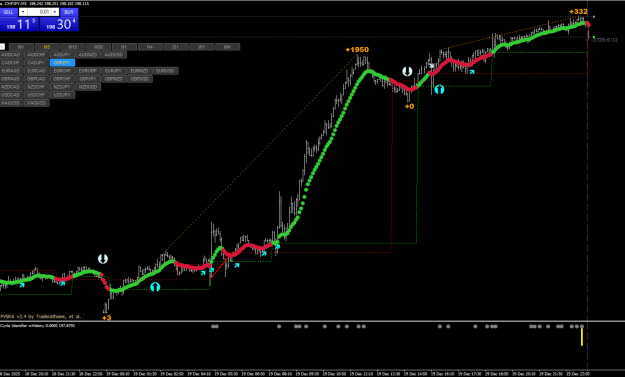Load the XAUUSD symbol
The image size is (625, 377).
[x=11, y=103]
